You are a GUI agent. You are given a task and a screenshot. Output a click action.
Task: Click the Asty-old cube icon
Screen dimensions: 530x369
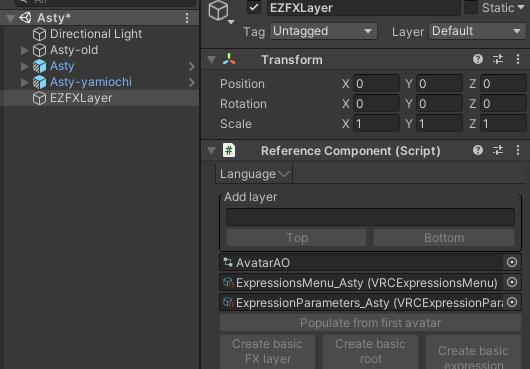coord(39,50)
